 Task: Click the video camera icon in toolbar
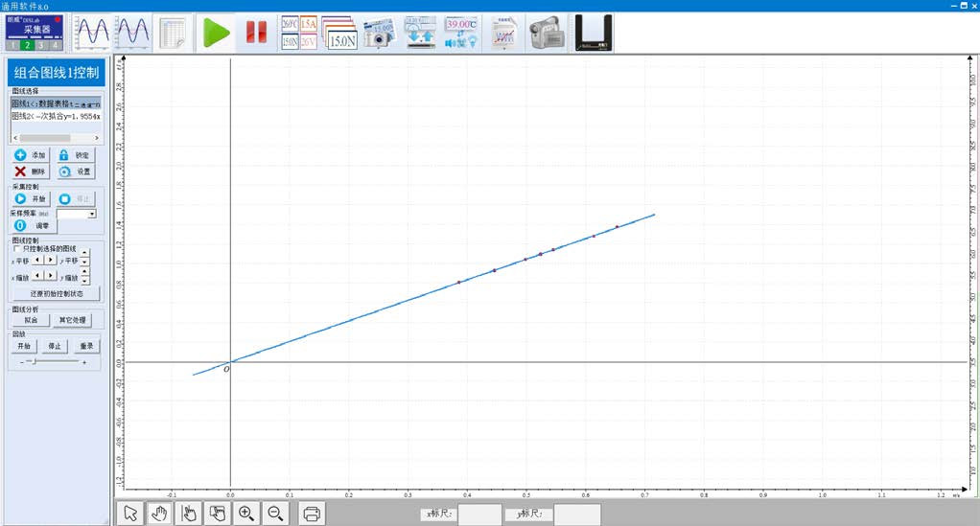coord(548,33)
